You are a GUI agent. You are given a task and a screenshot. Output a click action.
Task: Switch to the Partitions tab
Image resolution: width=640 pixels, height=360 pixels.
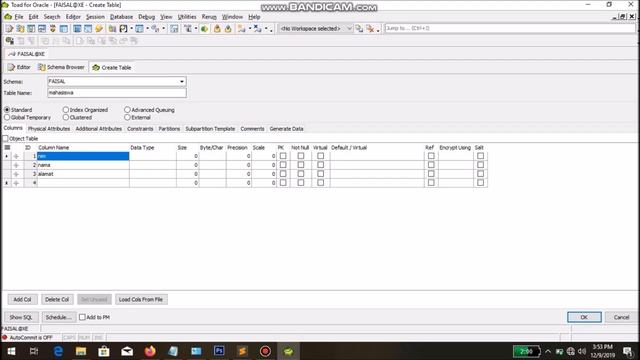coord(169,129)
